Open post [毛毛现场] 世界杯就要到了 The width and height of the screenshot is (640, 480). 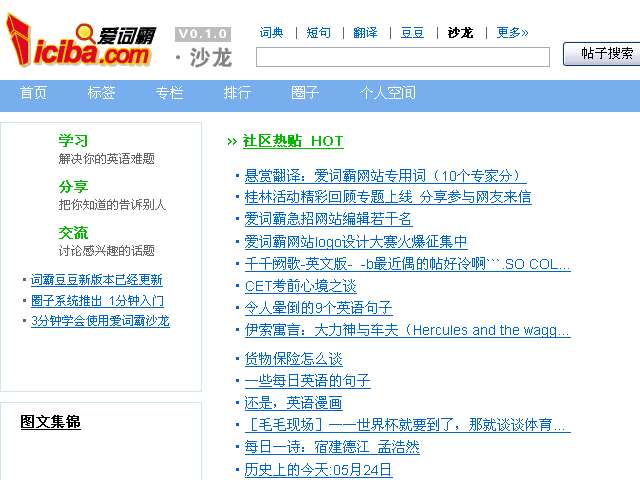[407, 425]
